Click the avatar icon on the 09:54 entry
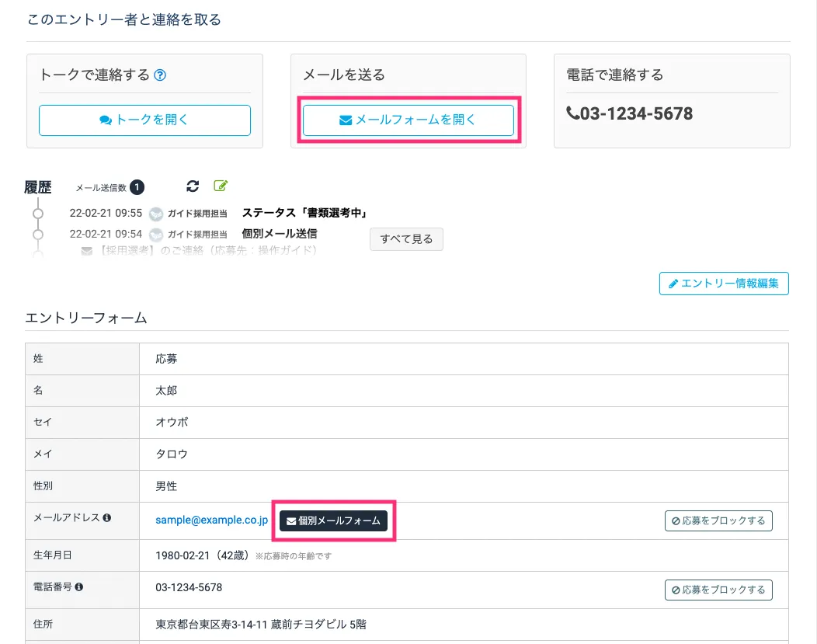The image size is (817, 644). pos(156,234)
